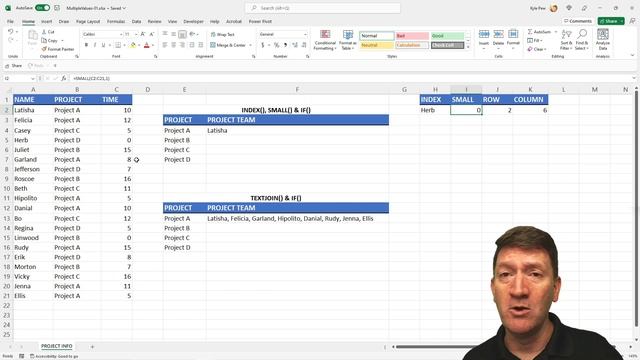Open the Clear button in Editing

(x=536, y=49)
